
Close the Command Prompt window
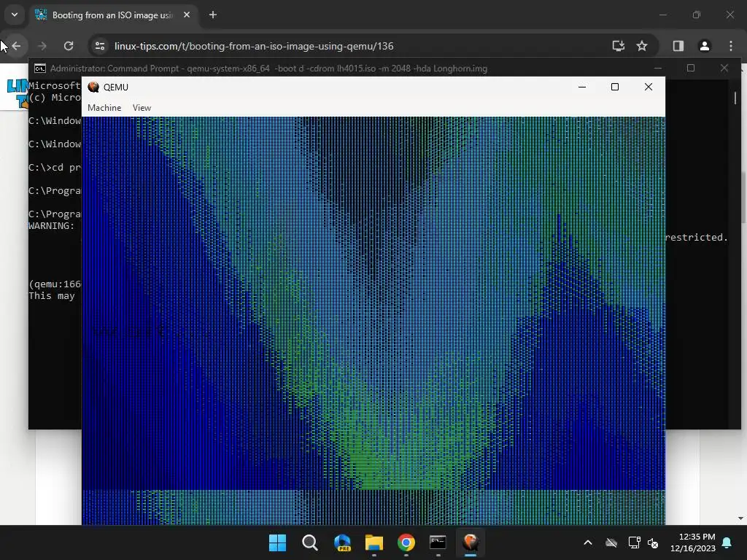pyautogui.click(x=724, y=68)
